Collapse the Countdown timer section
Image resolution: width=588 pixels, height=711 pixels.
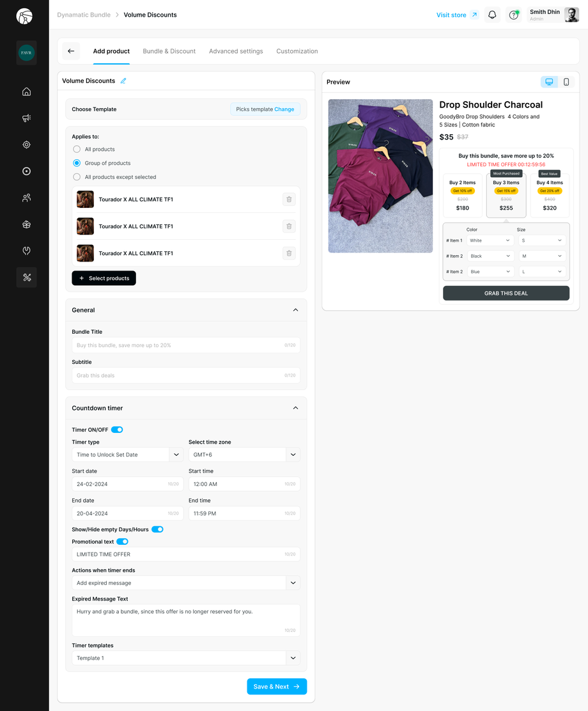click(x=295, y=407)
